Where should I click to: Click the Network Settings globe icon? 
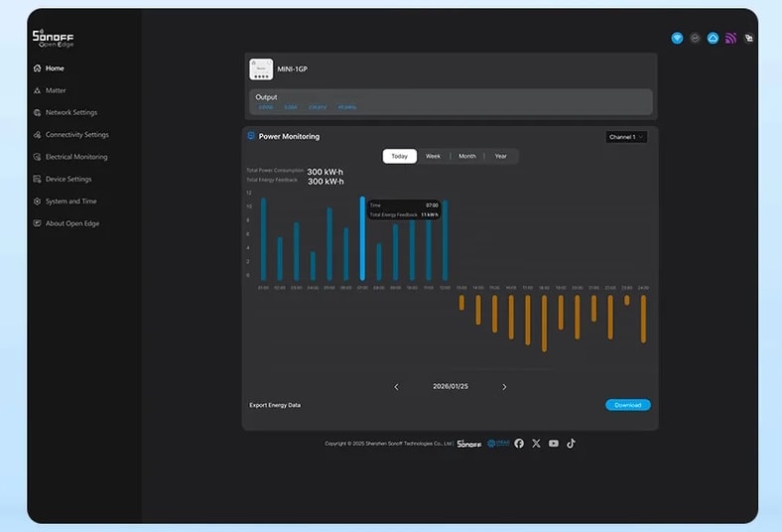pyautogui.click(x=37, y=113)
